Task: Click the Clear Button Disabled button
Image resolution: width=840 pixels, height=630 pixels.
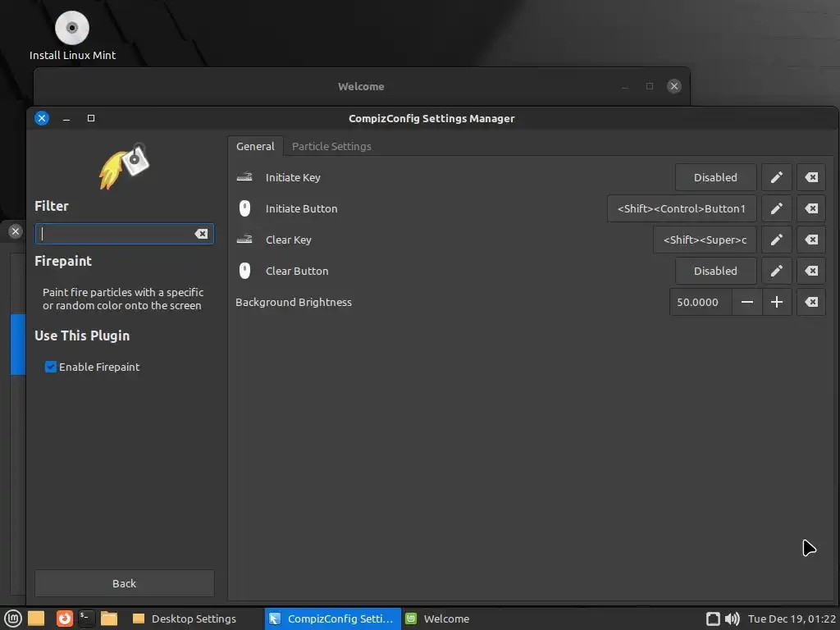Action: tap(715, 271)
